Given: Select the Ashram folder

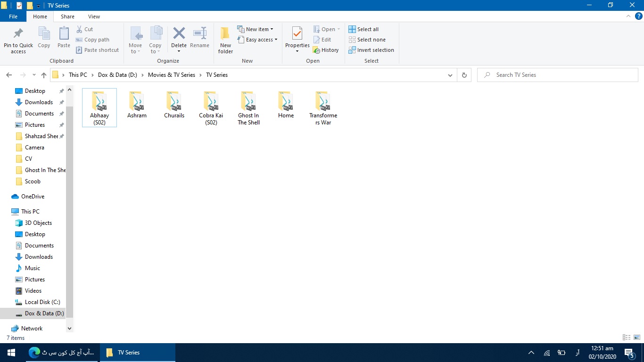Looking at the screenshot, I should (x=137, y=105).
